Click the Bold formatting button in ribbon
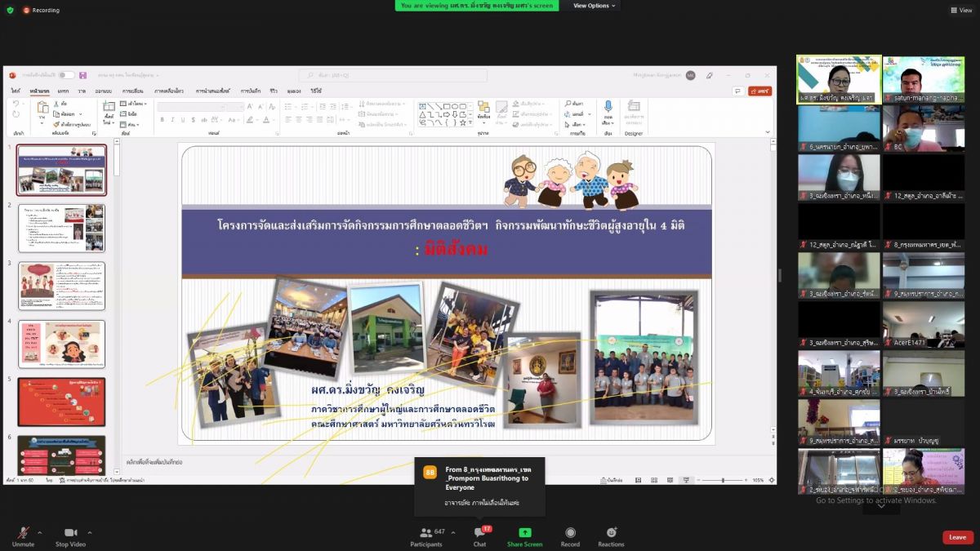The image size is (980, 551). [x=162, y=119]
